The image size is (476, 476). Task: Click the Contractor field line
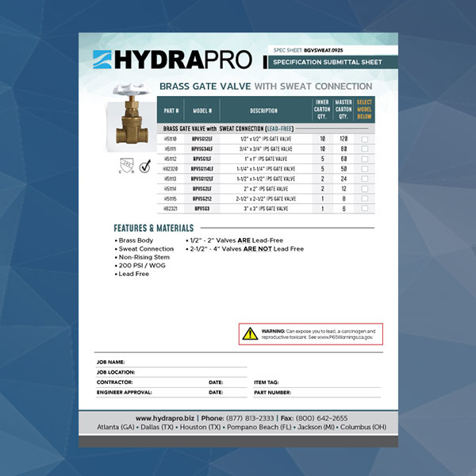(151, 382)
